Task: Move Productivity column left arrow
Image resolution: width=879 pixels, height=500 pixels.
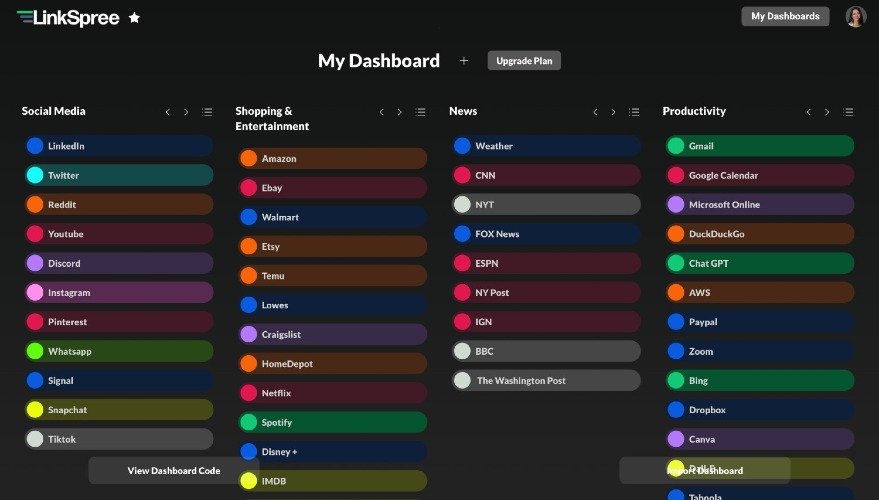Action: [809, 112]
